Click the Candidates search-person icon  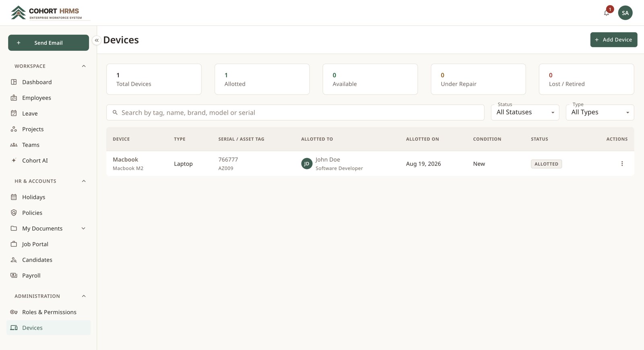tap(14, 260)
